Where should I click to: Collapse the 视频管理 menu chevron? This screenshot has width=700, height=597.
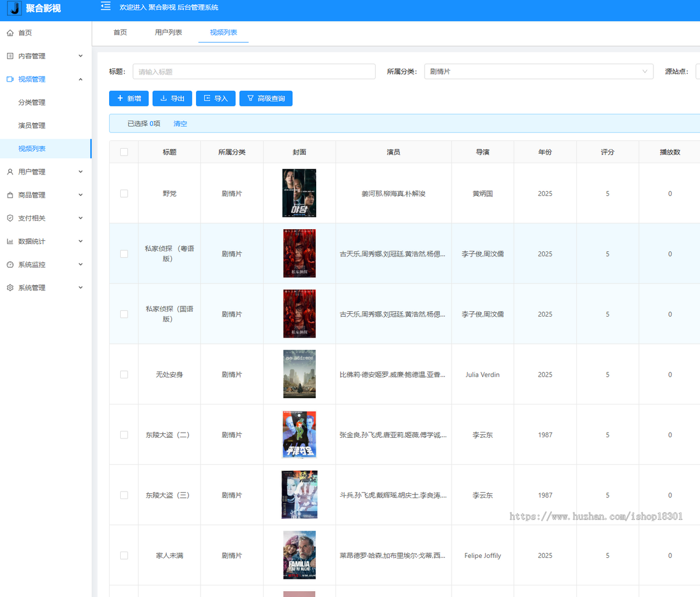(80, 79)
